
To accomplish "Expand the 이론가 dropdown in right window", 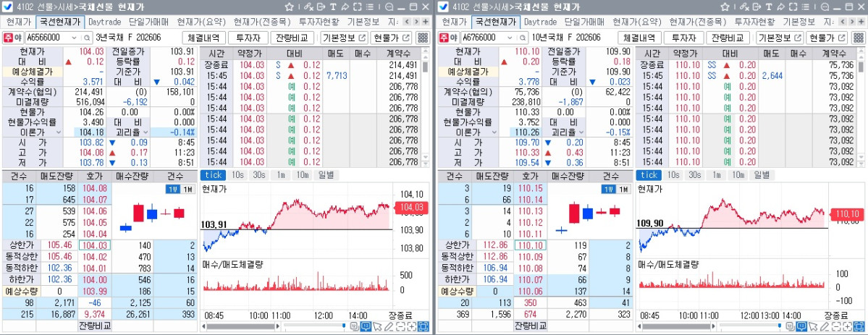I will (494, 132).
